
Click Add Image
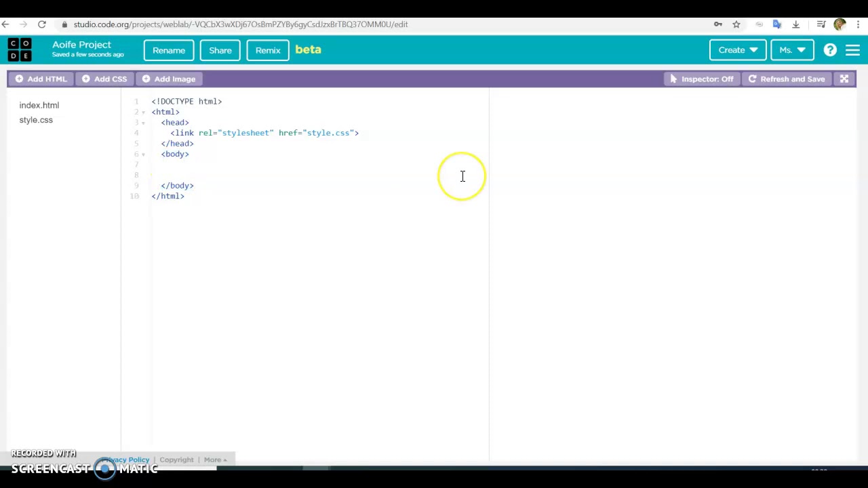[x=169, y=79]
